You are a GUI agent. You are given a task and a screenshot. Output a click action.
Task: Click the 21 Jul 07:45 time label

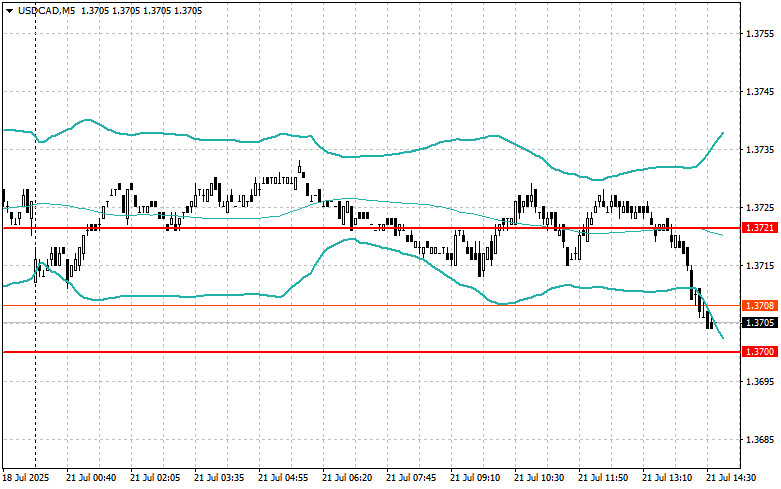[411, 478]
